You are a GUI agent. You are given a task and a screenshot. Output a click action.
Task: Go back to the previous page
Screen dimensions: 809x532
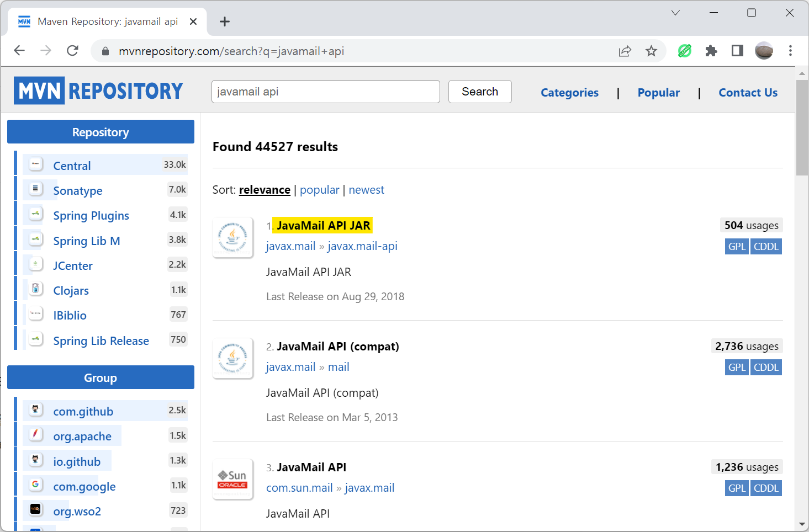click(19, 51)
